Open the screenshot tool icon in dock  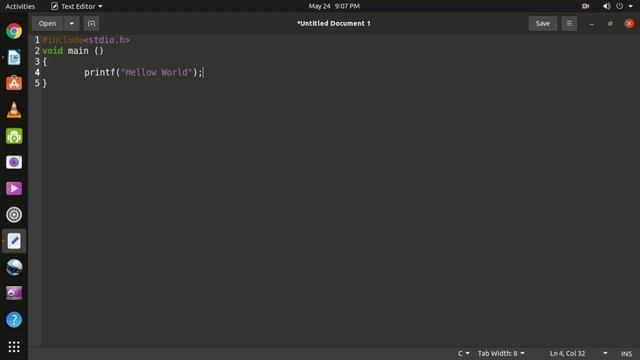pos(14,293)
